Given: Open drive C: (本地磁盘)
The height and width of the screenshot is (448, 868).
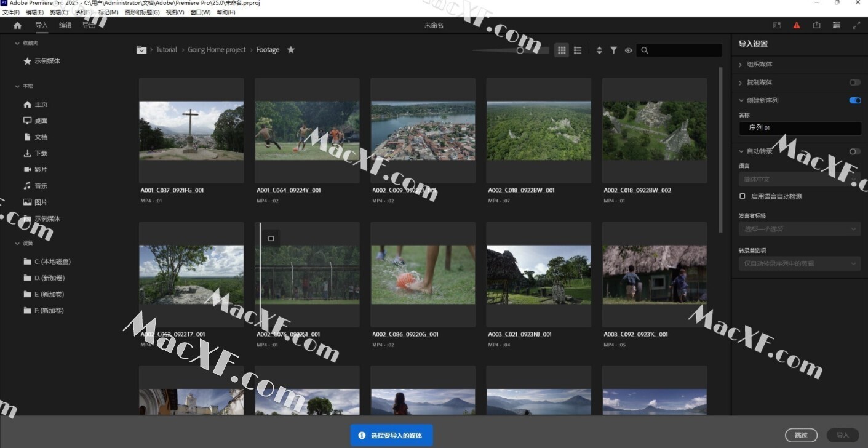Looking at the screenshot, I should pyautogui.click(x=52, y=262).
